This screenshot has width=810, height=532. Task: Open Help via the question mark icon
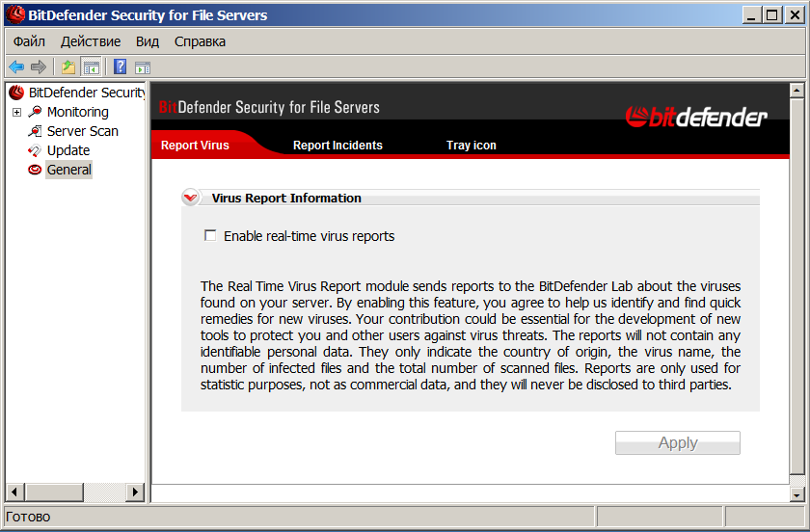[120, 66]
